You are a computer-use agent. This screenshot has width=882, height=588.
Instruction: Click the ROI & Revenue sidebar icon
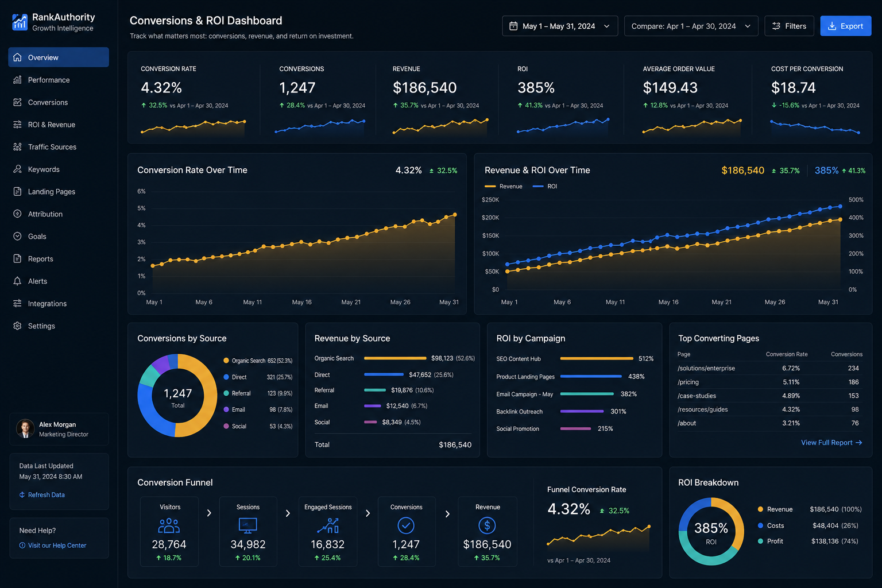point(17,125)
